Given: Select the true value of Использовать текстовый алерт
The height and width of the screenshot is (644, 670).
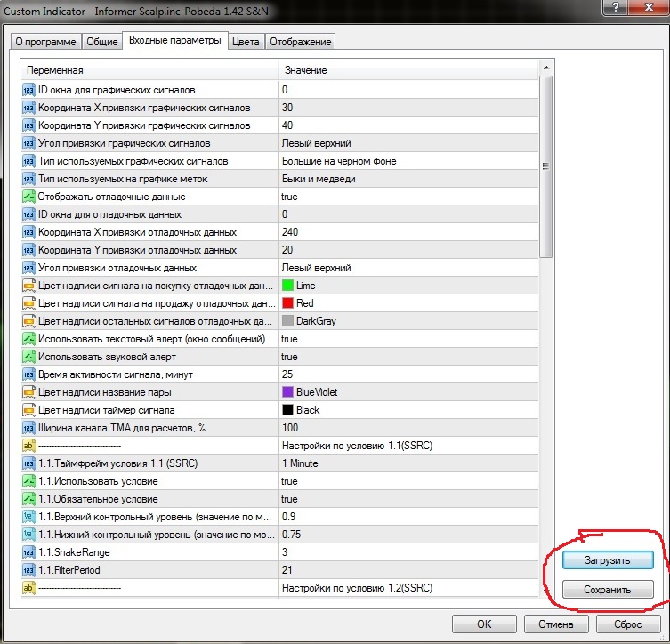Looking at the screenshot, I should (x=289, y=340).
